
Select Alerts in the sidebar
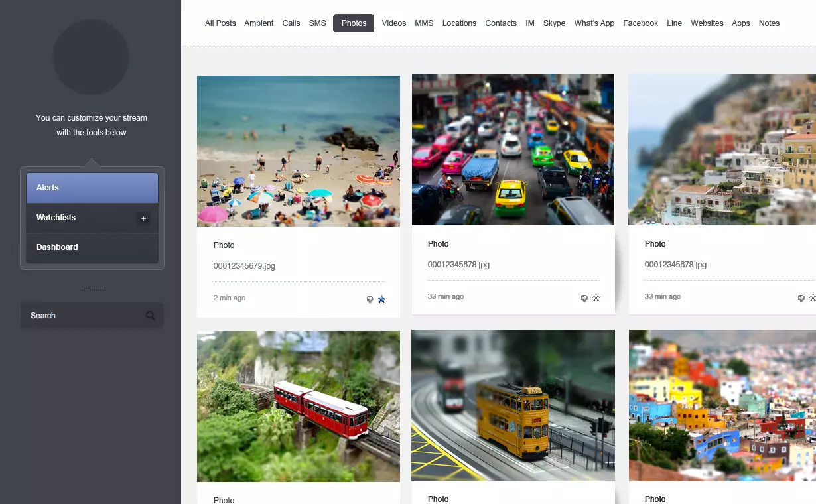pos(92,188)
